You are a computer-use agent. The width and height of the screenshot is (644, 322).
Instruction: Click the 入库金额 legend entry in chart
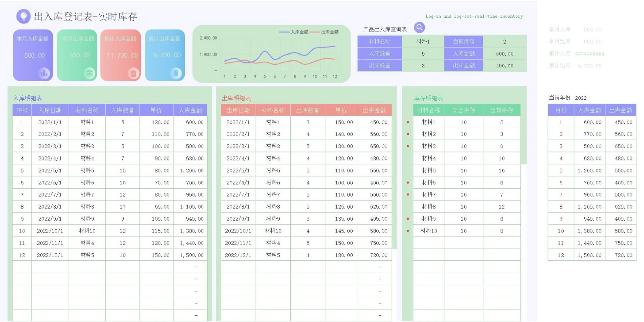294,32
